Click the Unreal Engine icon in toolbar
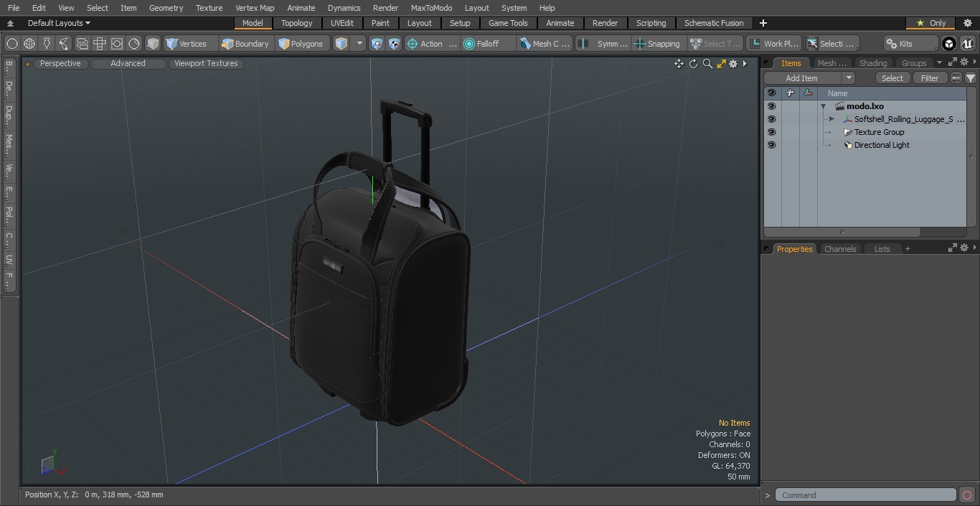The width and height of the screenshot is (980, 506). point(968,44)
